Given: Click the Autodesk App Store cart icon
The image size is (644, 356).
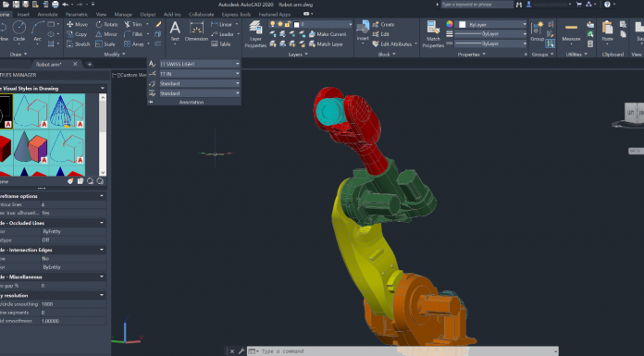Looking at the screenshot, I should point(578,5).
